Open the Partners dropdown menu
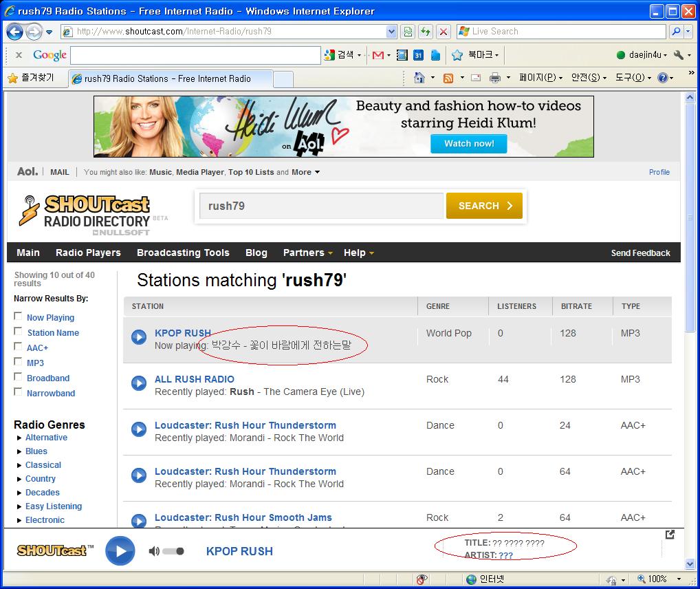This screenshot has width=700, height=589. click(x=307, y=253)
